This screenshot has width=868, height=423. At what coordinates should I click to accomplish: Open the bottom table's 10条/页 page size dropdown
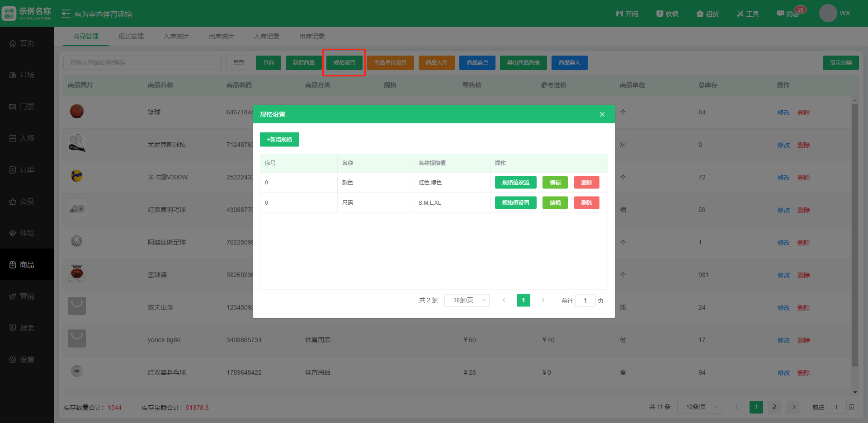point(699,407)
